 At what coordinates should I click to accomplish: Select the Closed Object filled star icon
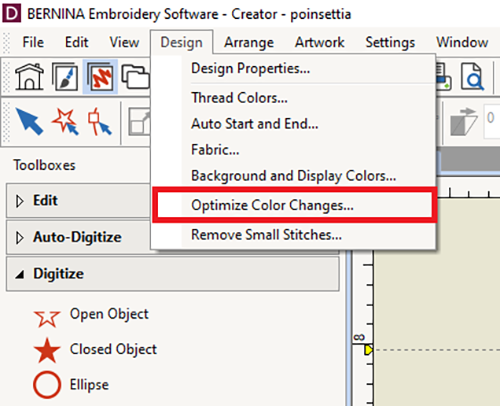pos(47,350)
